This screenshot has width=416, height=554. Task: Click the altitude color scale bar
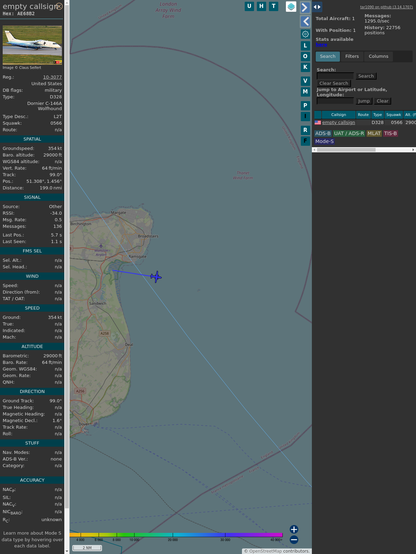[x=176, y=535]
